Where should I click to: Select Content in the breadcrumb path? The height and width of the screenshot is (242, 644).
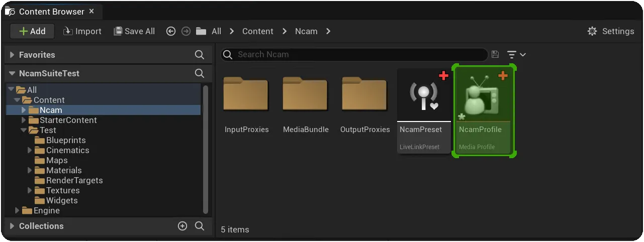(x=258, y=31)
